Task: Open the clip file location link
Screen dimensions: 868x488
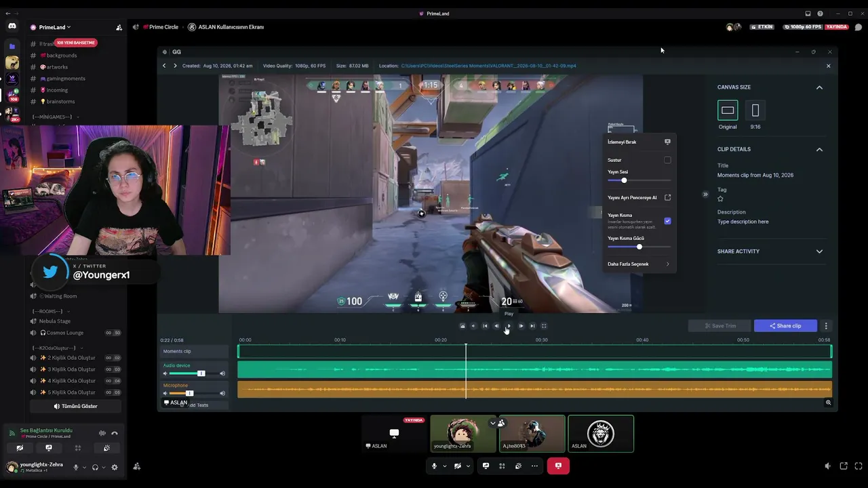Action: (x=488, y=66)
